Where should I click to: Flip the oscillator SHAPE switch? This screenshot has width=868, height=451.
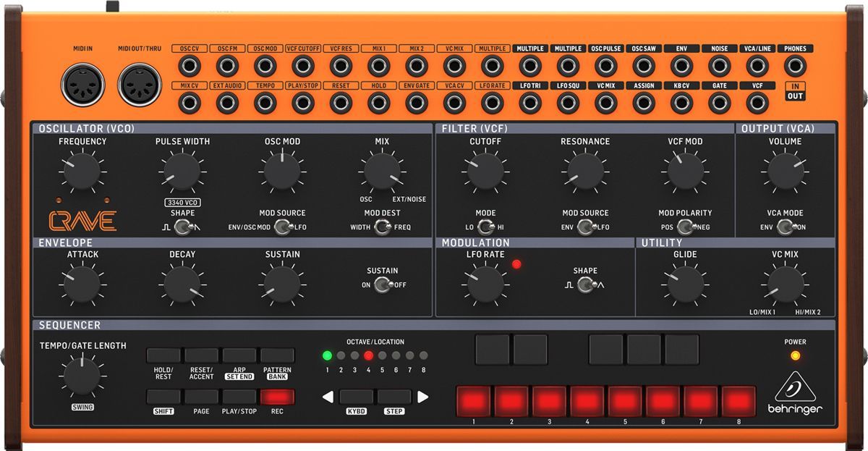pyautogui.click(x=182, y=227)
